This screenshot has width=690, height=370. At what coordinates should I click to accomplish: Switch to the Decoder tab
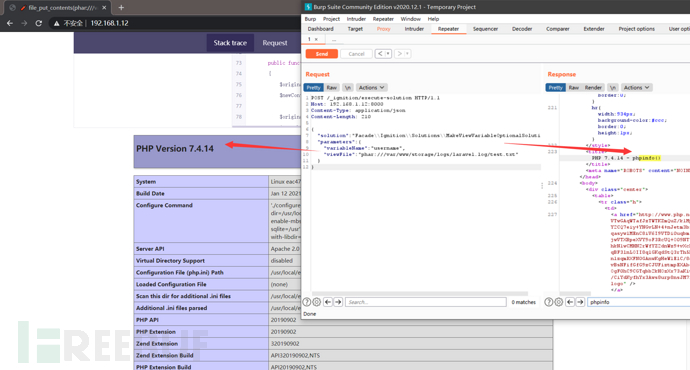click(522, 29)
